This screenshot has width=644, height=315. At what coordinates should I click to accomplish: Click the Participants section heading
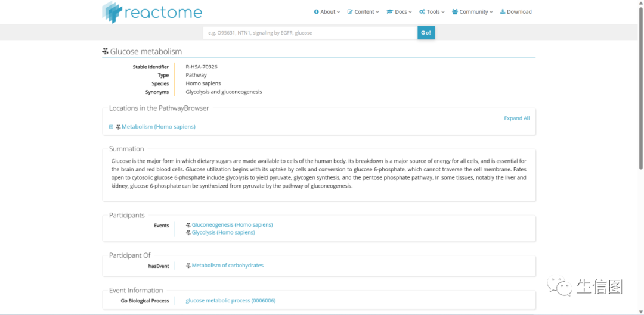127,216
